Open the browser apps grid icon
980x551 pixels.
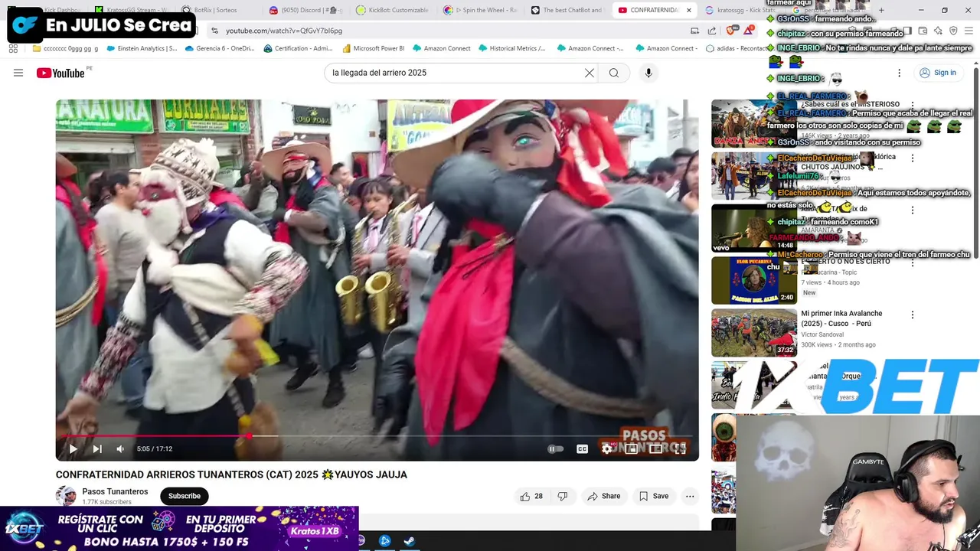tap(13, 48)
